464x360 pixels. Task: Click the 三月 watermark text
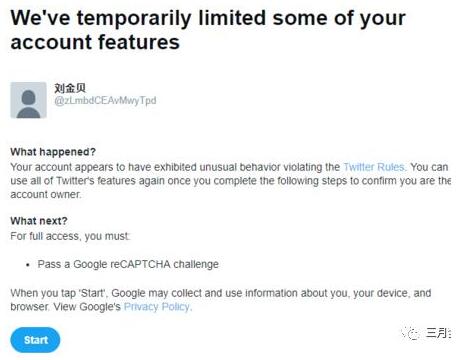click(438, 333)
